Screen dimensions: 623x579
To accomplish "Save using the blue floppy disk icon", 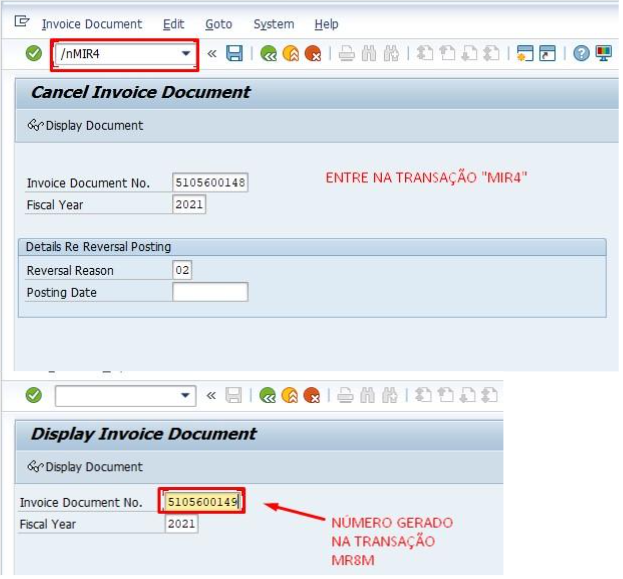I will coord(234,53).
